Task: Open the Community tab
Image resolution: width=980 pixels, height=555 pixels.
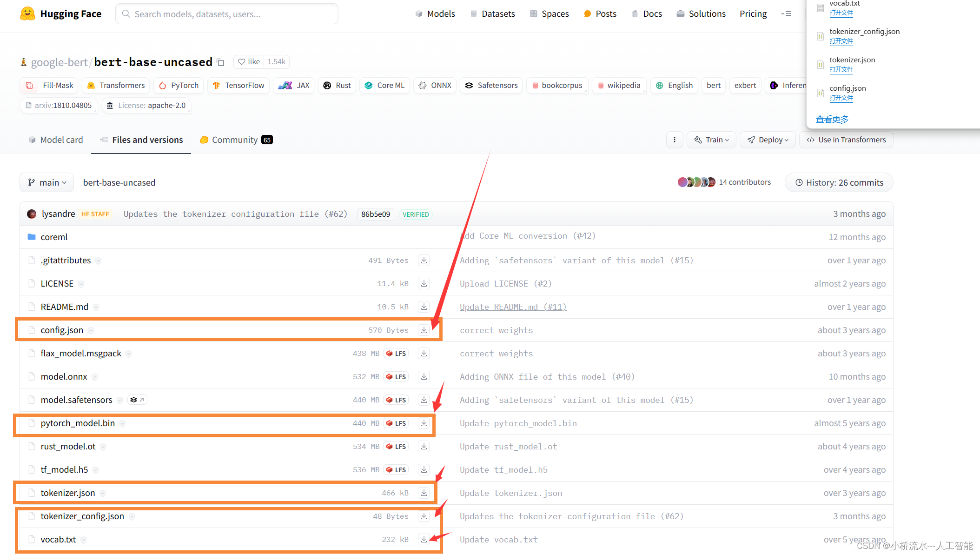Action: click(x=236, y=140)
